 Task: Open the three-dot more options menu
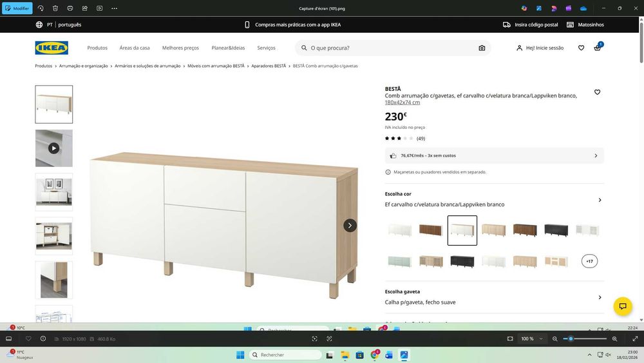pos(114,8)
